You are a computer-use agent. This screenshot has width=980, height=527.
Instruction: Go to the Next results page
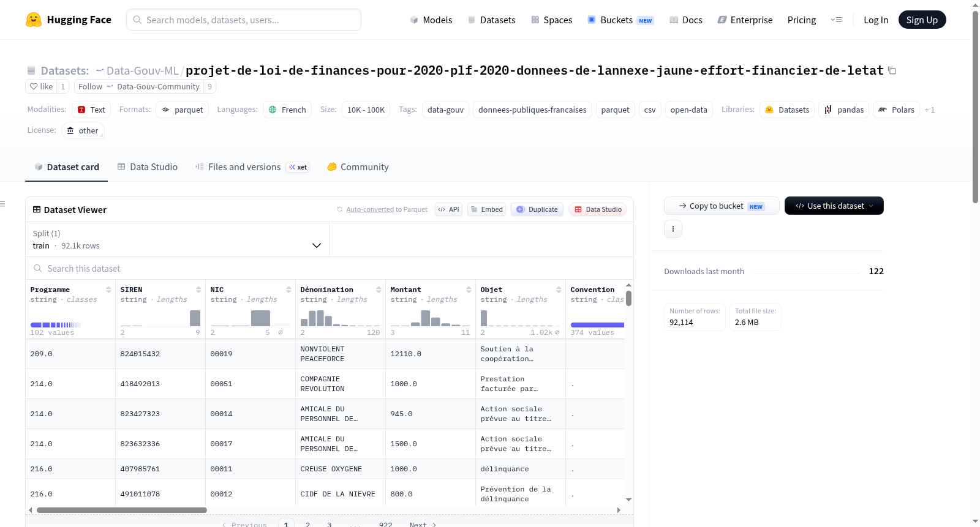423,525
